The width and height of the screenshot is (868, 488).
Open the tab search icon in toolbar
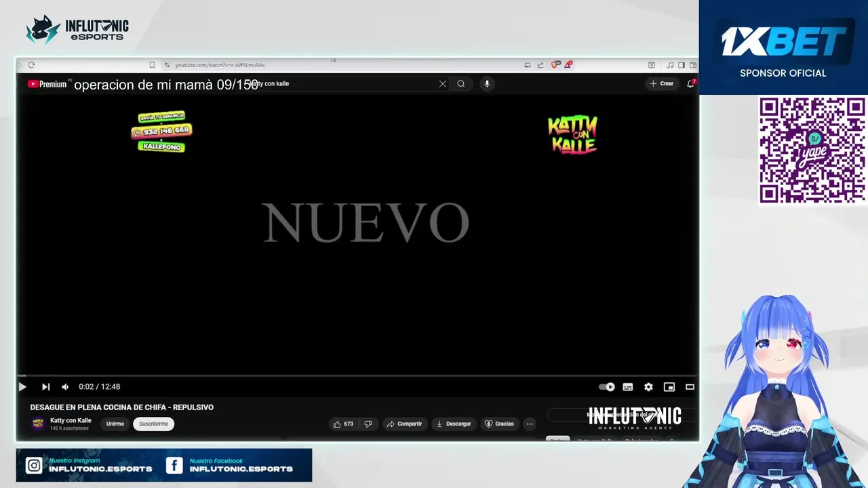click(x=651, y=65)
